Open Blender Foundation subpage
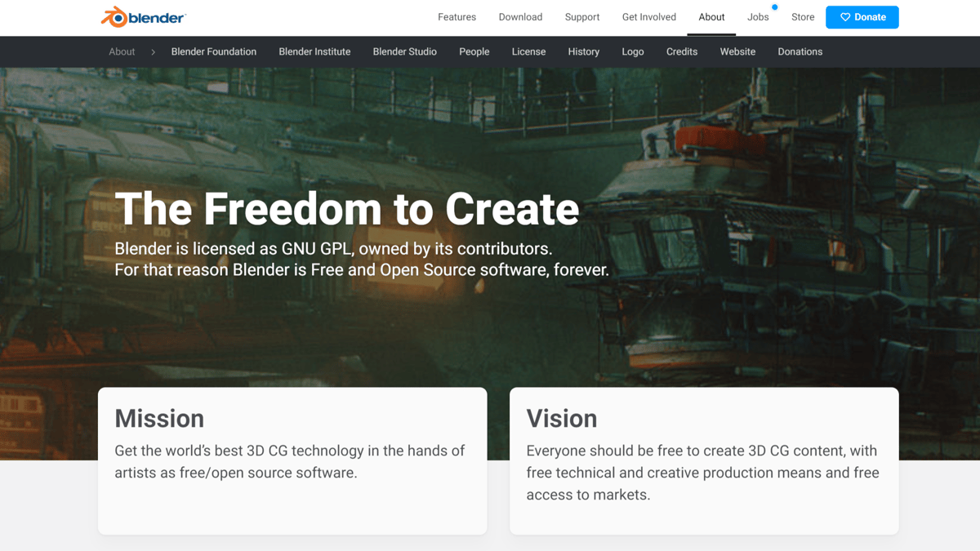980x551 pixels. [214, 51]
